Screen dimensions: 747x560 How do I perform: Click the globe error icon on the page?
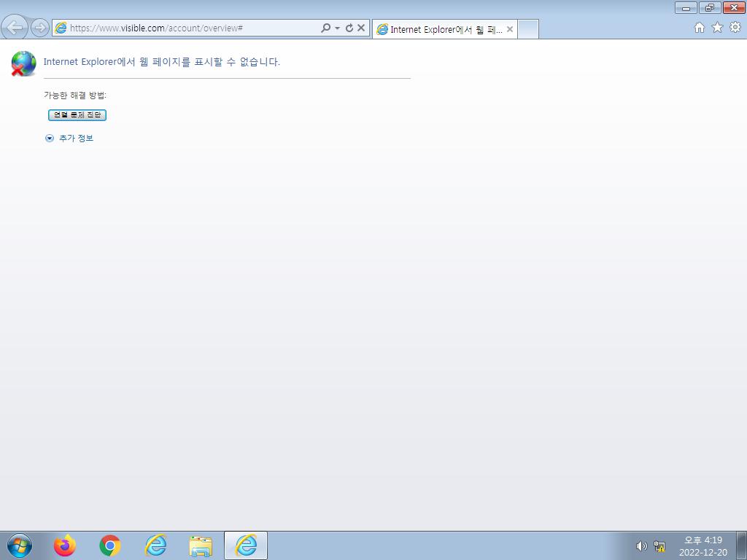23,63
